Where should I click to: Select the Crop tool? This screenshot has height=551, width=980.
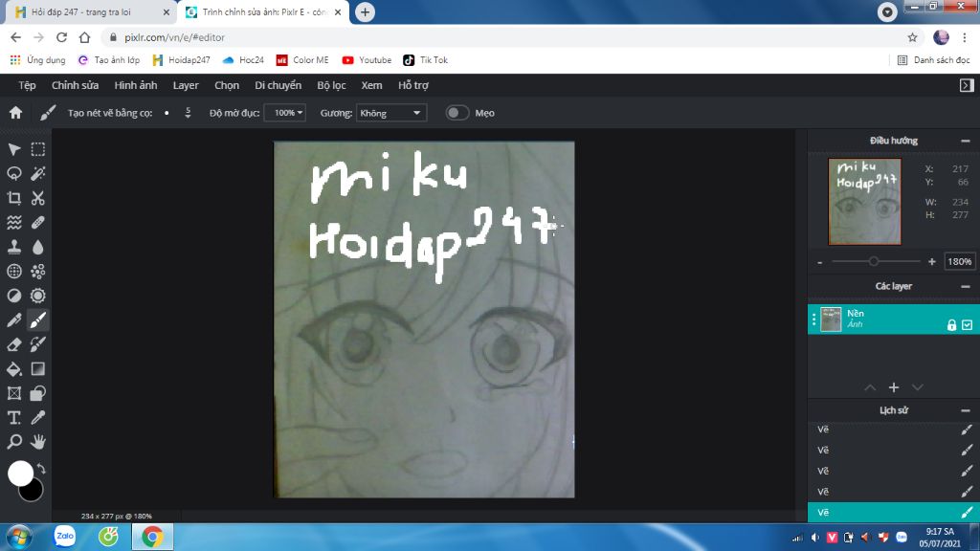coord(13,198)
